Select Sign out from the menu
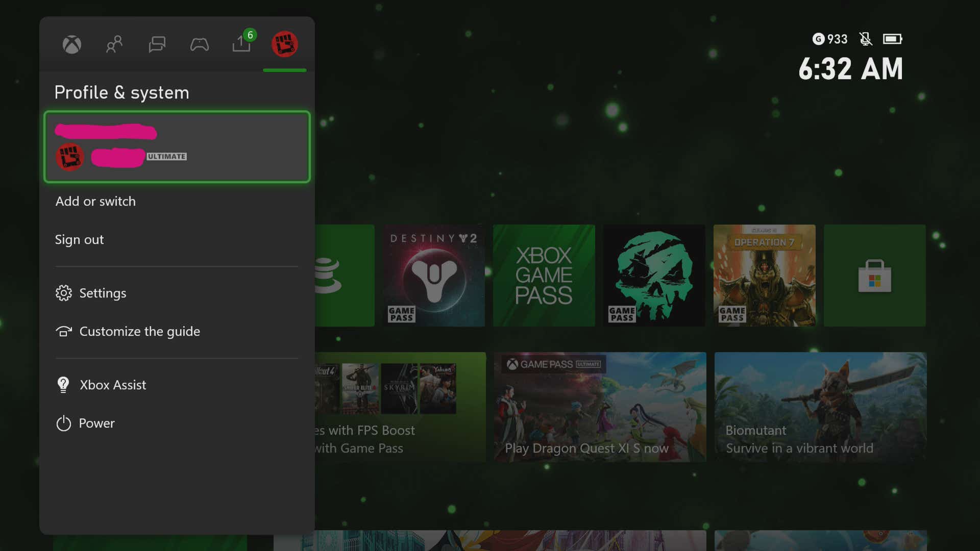The image size is (980, 551). pyautogui.click(x=80, y=239)
